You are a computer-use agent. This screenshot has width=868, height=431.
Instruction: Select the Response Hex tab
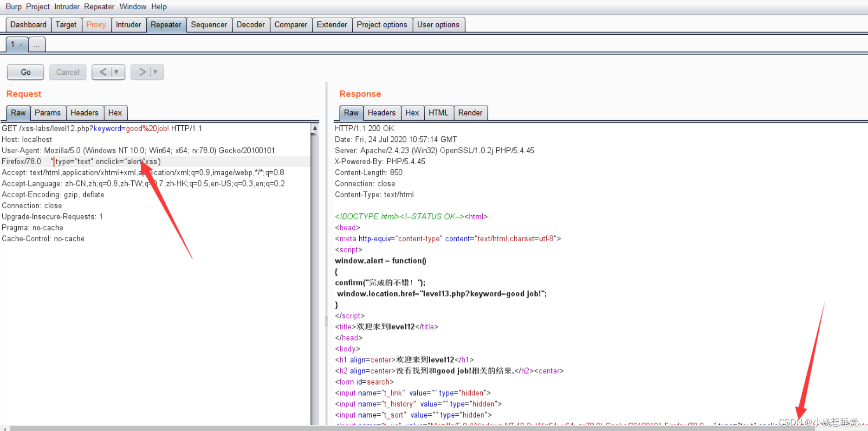412,113
